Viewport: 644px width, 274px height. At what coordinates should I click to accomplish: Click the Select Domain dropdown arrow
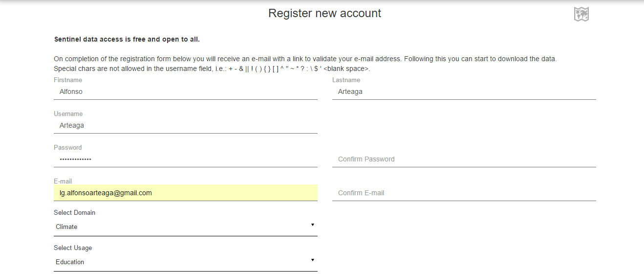point(312,225)
